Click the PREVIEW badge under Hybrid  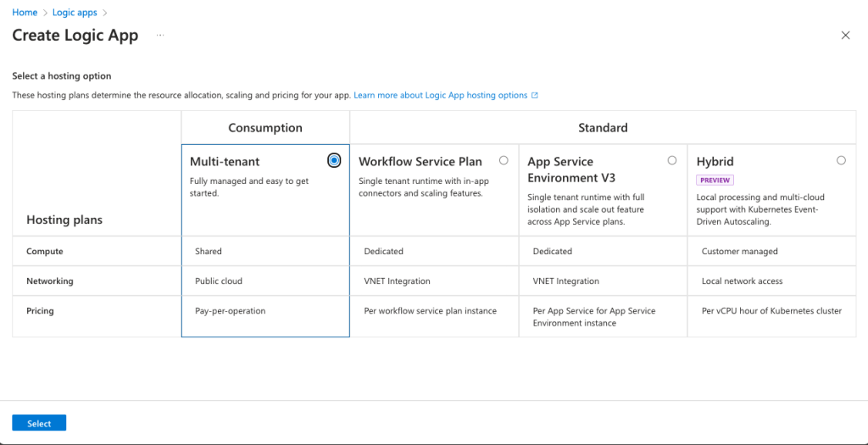point(715,180)
